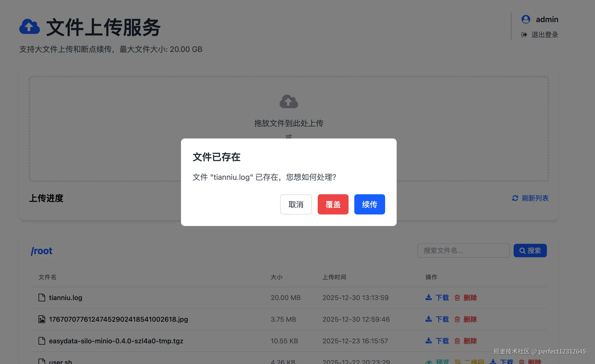Cancel the file-exists dialog with 取消
595x364 pixels.
(296, 204)
